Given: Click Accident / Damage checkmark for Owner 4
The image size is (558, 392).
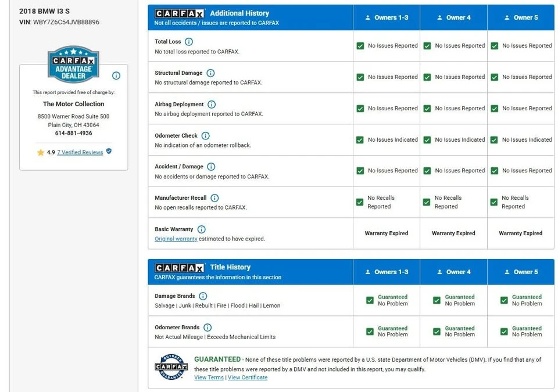Looking at the screenshot, I should click(427, 171).
